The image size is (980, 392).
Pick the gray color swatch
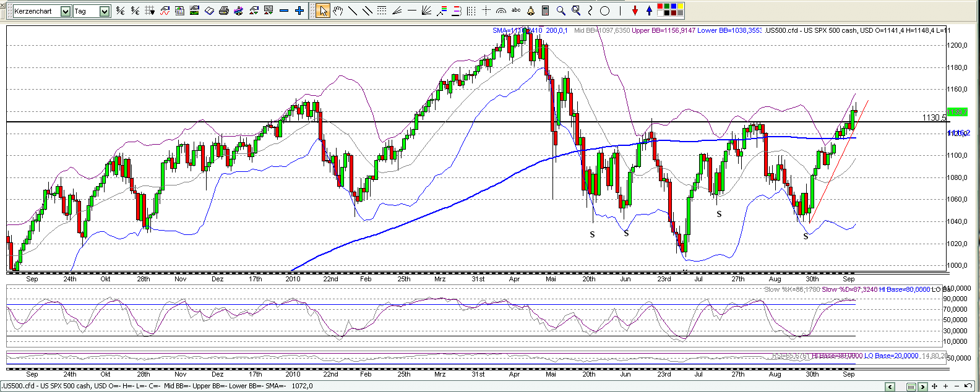pos(680,13)
